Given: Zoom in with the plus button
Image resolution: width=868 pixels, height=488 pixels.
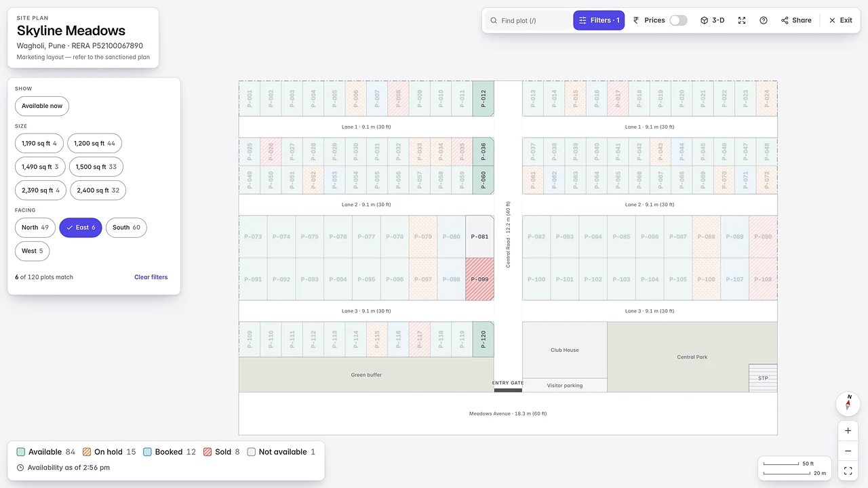Looking at the screenshot, I should pyautogui.click(x=848, y=431).
